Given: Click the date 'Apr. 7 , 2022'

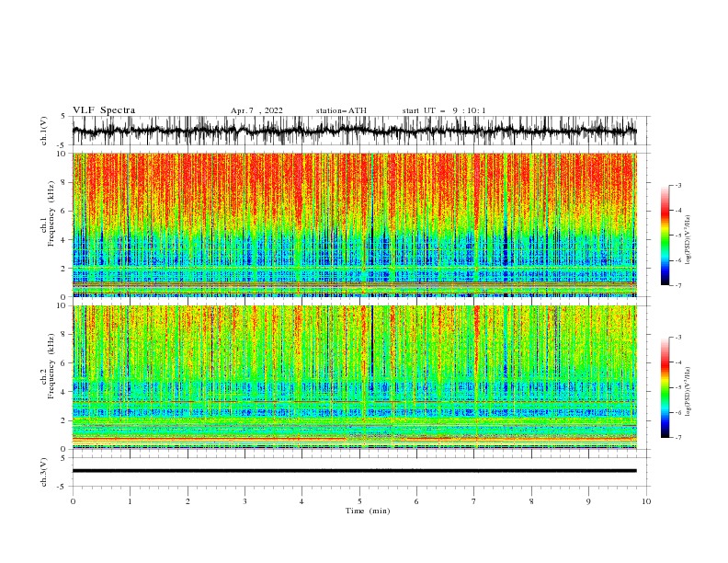Looking at the screenshot, I should click(256, 110).
